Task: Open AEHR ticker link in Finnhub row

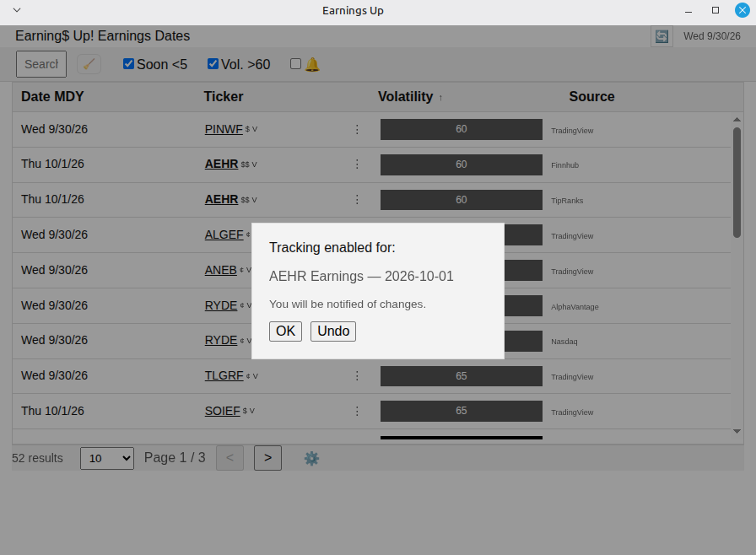Action: coord(221,164)
